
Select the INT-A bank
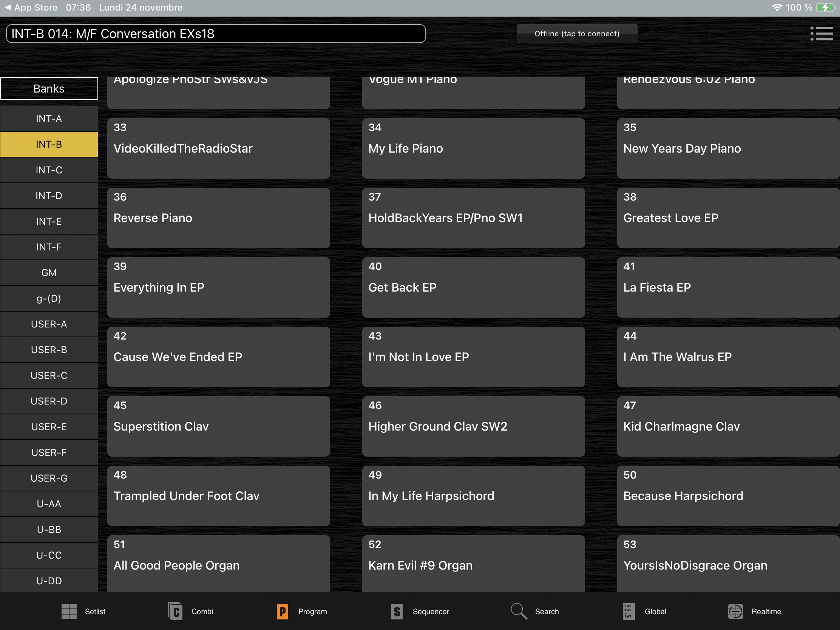point(49,119)
